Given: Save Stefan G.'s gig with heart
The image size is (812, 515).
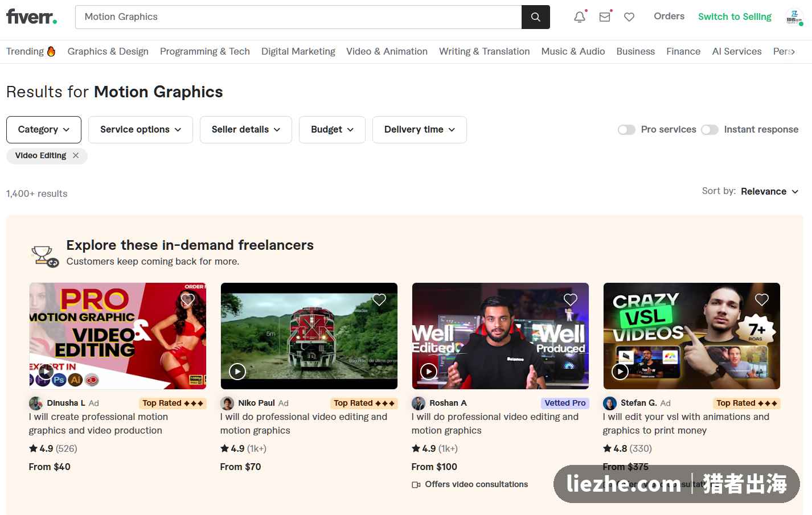Looking at the screenshot, I should (x=762, y=299).
